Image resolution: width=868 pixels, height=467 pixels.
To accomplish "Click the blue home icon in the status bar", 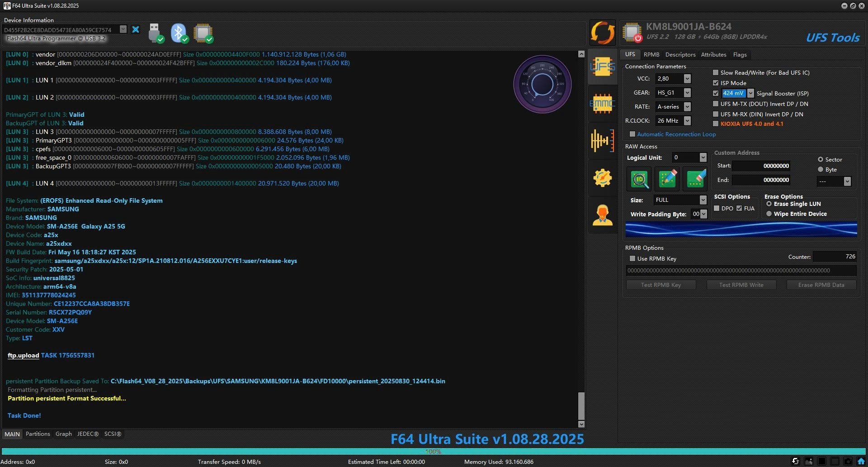I will 861,461.
